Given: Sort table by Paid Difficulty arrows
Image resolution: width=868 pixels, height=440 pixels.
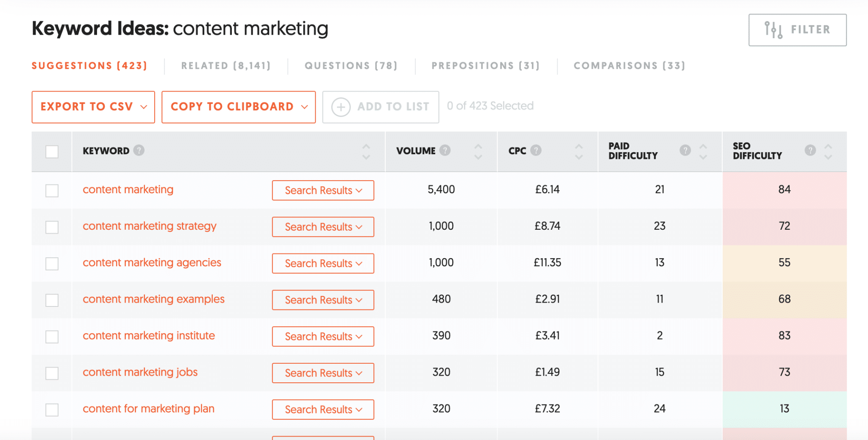Looking at the screenshot, I should 703,151.
